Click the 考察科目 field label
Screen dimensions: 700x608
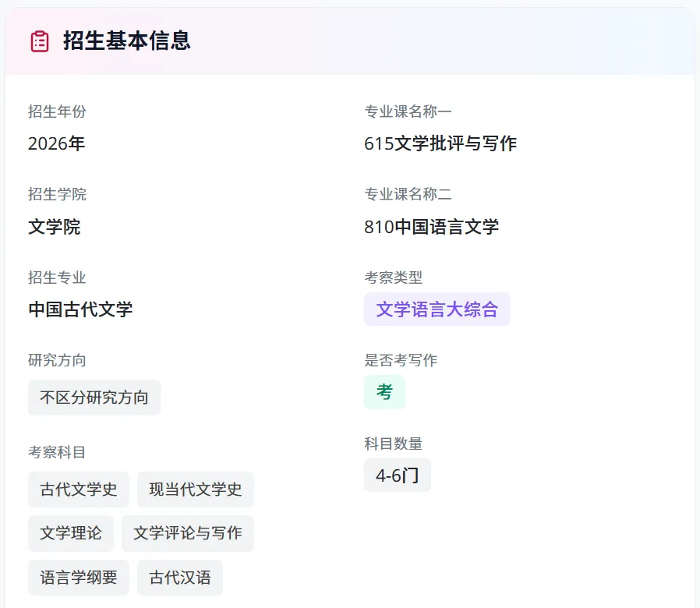click(x=57, y=452)
